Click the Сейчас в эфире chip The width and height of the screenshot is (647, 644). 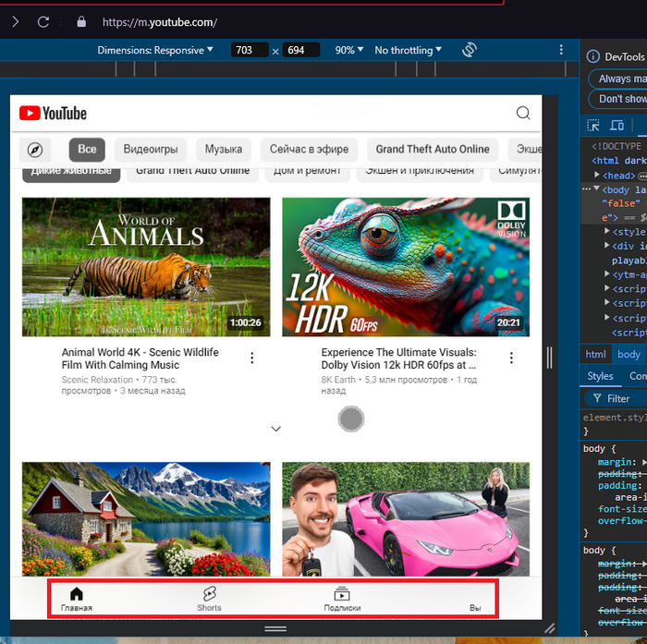309,150
